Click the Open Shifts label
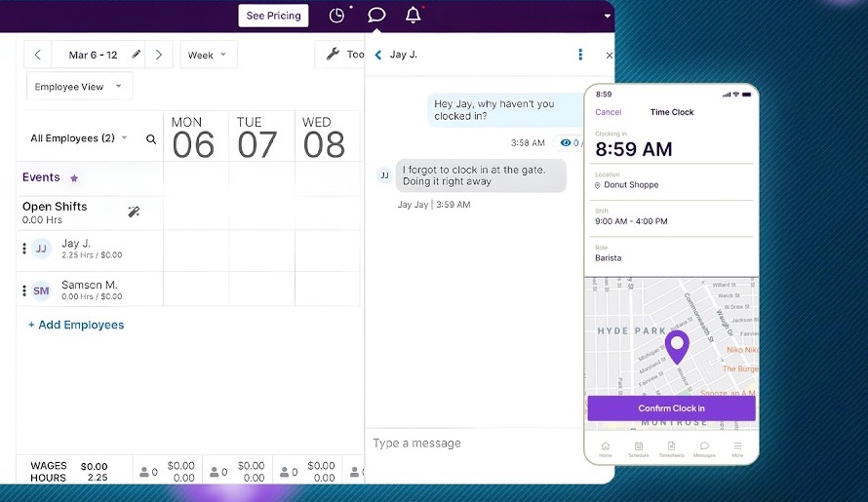This screenshot has width=868, height=502. pyautogui.click(x=55, y=207)
